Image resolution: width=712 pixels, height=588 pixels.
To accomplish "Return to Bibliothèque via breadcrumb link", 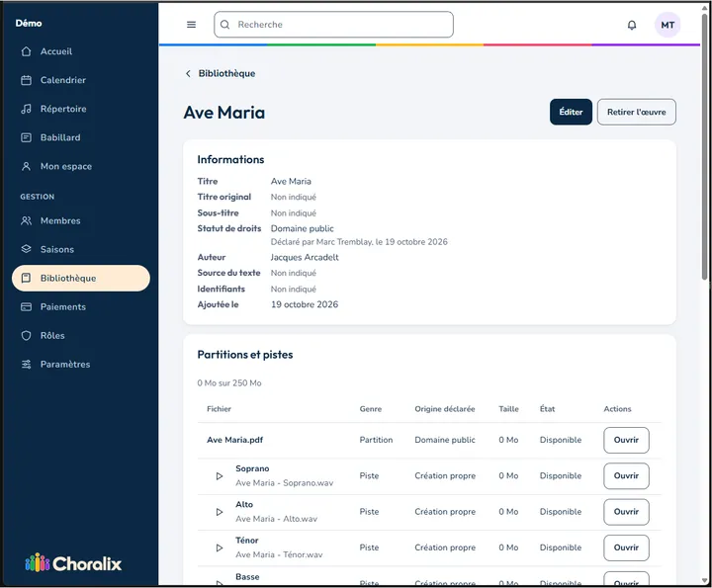I will [226, 73].
